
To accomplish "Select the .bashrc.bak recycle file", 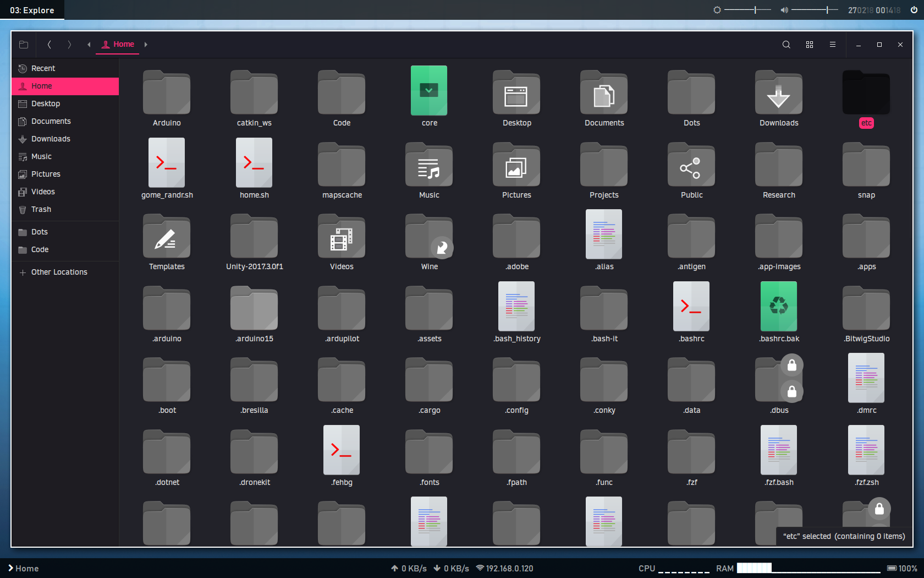I will point(779,307).
